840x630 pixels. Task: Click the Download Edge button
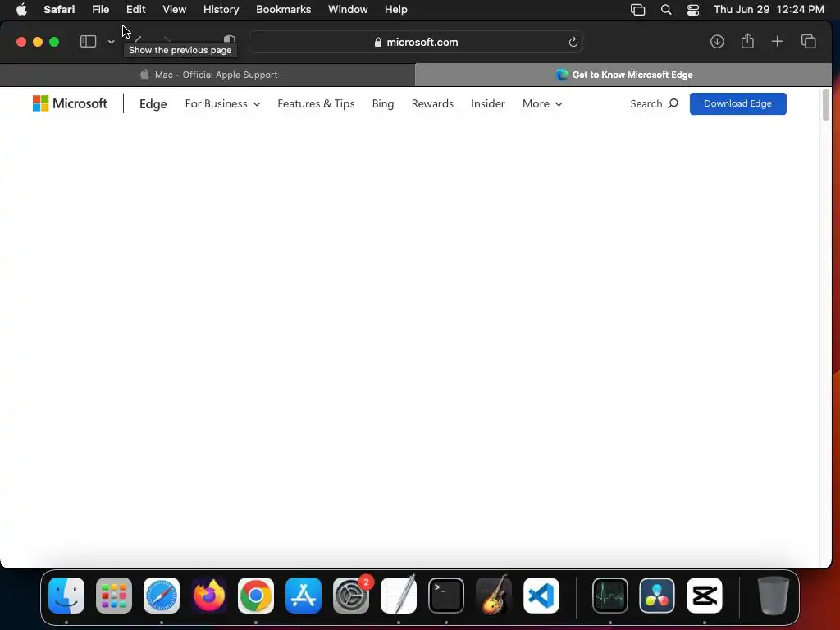point(737,104)
